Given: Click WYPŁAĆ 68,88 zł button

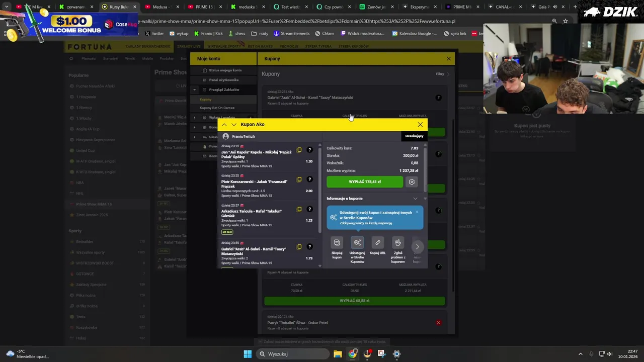Looking at the screenshot, I should pyautogui.click(x=355, y=301).
